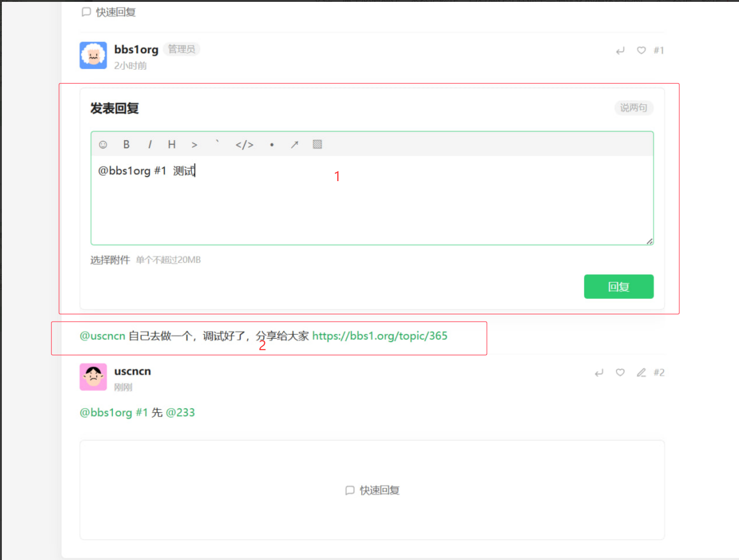Click the @233 mention link
The width and height of the screenshot is (739, 560).
coord(180,412)
